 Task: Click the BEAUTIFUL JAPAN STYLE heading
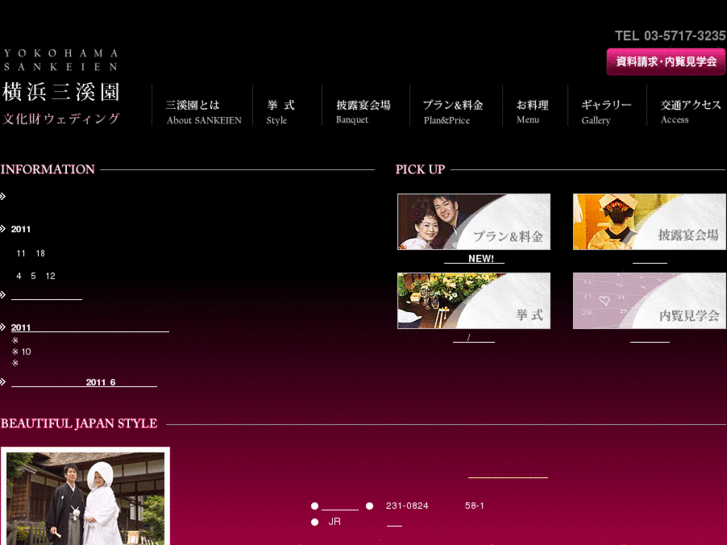[x=79, y=423]
